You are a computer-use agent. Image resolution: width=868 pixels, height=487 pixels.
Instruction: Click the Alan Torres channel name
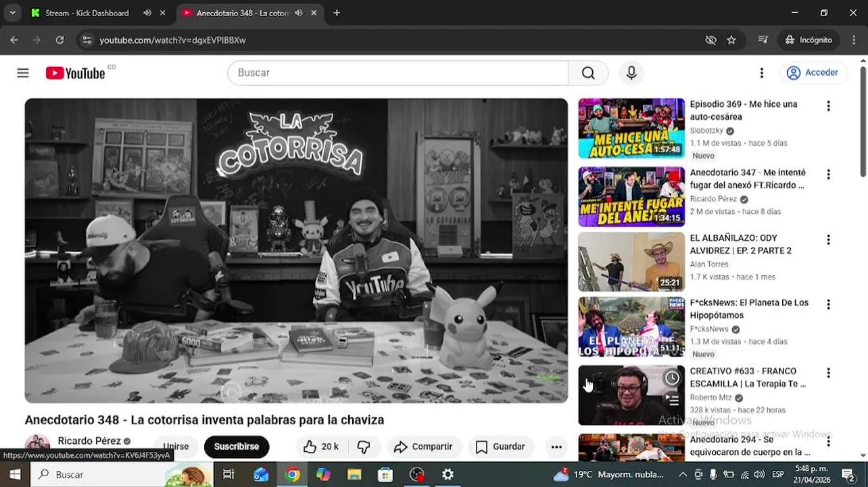pyautogui.click(x=709, y=264)
